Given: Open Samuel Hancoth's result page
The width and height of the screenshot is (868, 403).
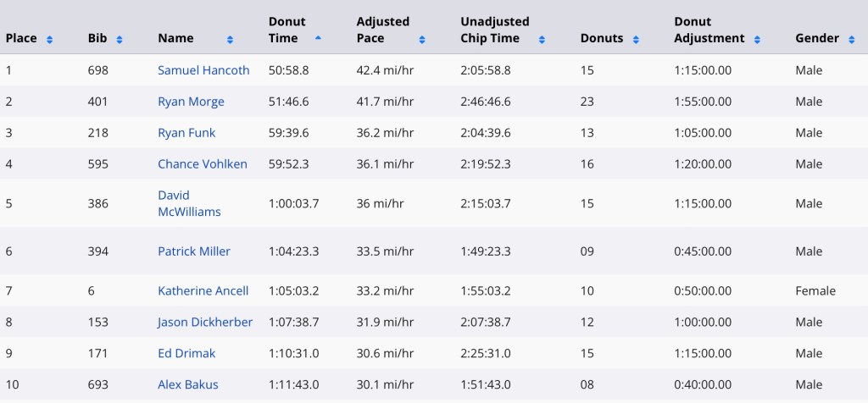Looking at the screenshot, I should coord(203,70).
